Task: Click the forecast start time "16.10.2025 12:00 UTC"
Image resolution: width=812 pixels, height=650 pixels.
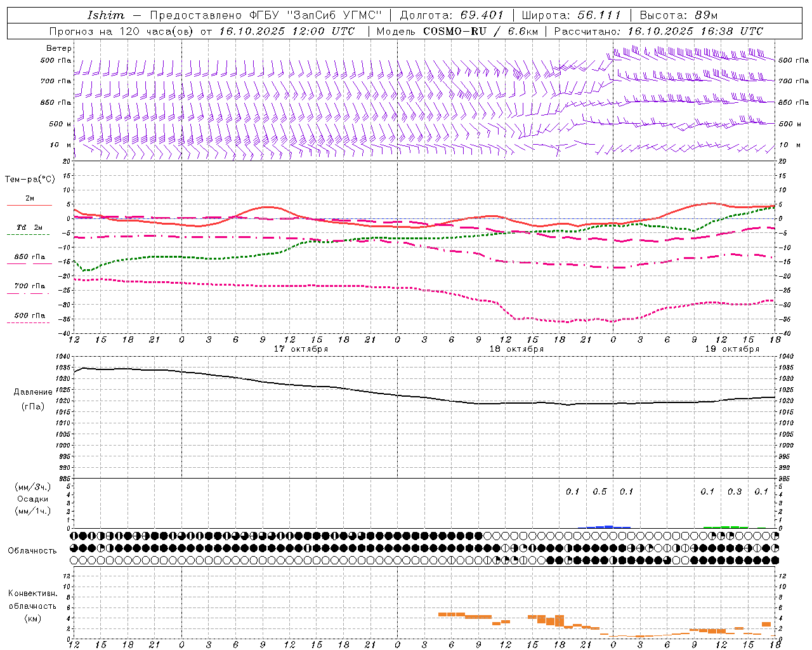Action: [x=287, y=31]
